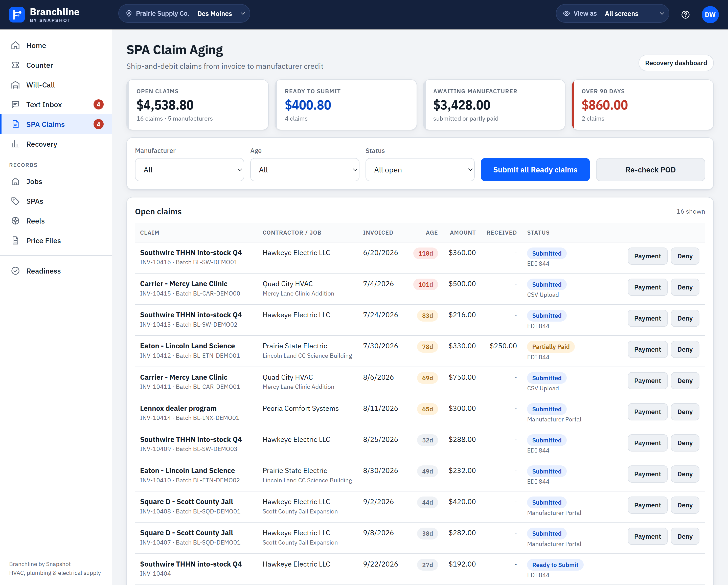Click the Recovery chart icon

(x=15, y=144)
